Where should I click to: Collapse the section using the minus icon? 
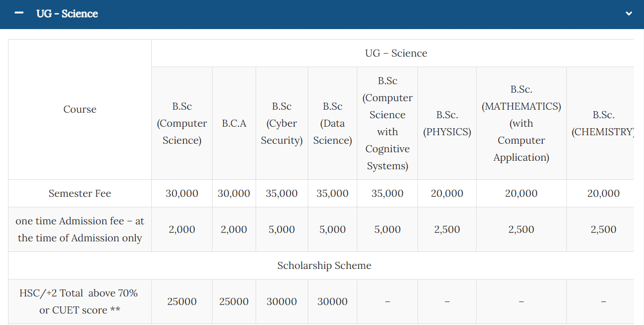pyautogui.click(x=19, y=14)
